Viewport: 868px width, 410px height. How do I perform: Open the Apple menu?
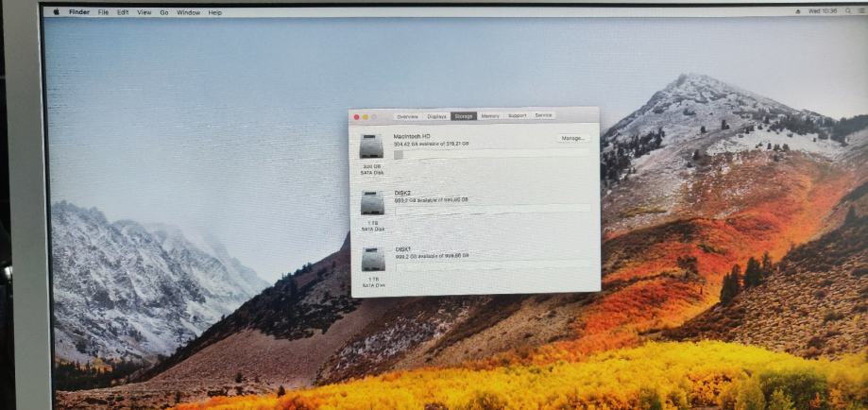click(x=56, y=12)
